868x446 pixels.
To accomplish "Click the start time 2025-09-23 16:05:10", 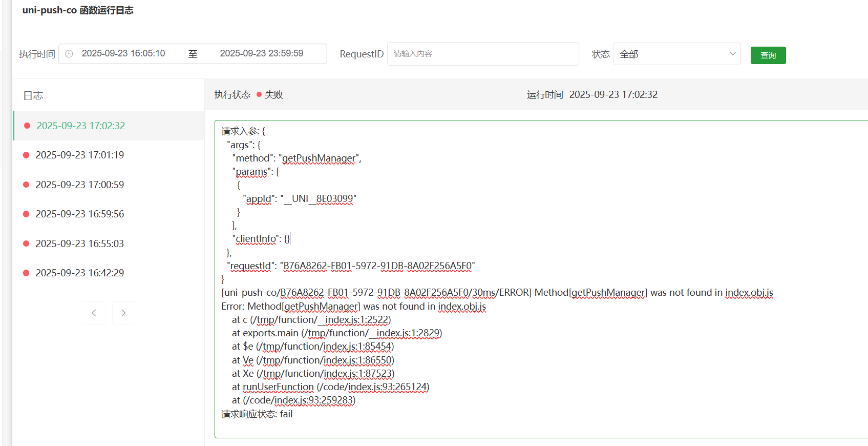I will click(123, 53).
